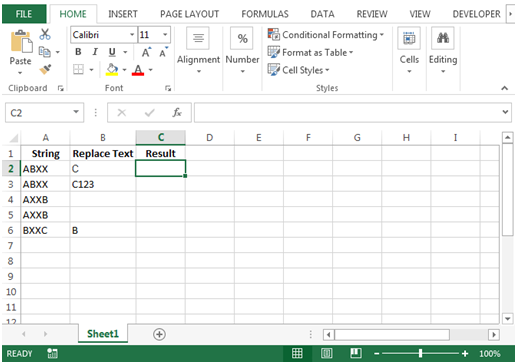
Task: Open the FILE tab
Action: (24, 14)
